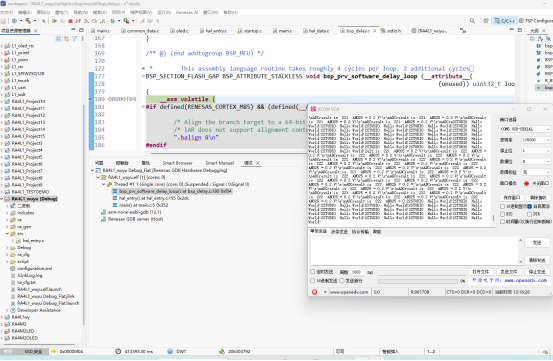Collapse the Thread #1 node in Debug view
This screenshot has height=361, width=553.
104,184
